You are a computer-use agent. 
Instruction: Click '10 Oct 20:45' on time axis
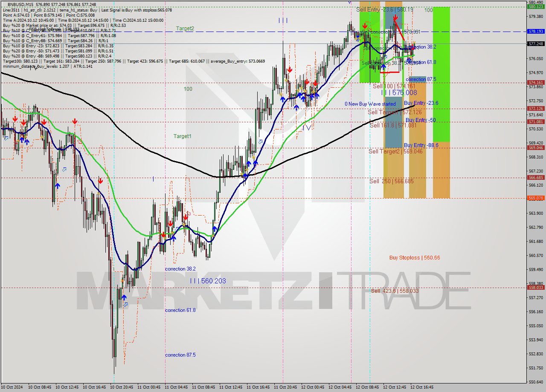[x=121, y=387]
